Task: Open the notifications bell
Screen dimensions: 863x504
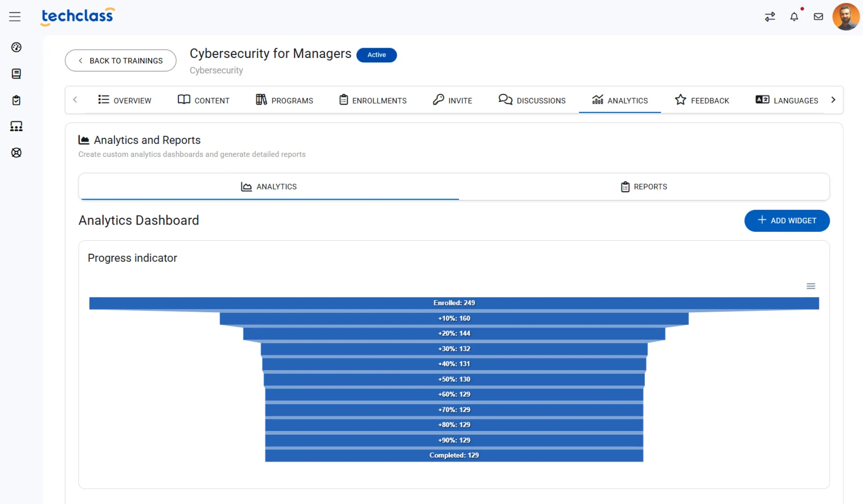Action: [x=794, y=17]
